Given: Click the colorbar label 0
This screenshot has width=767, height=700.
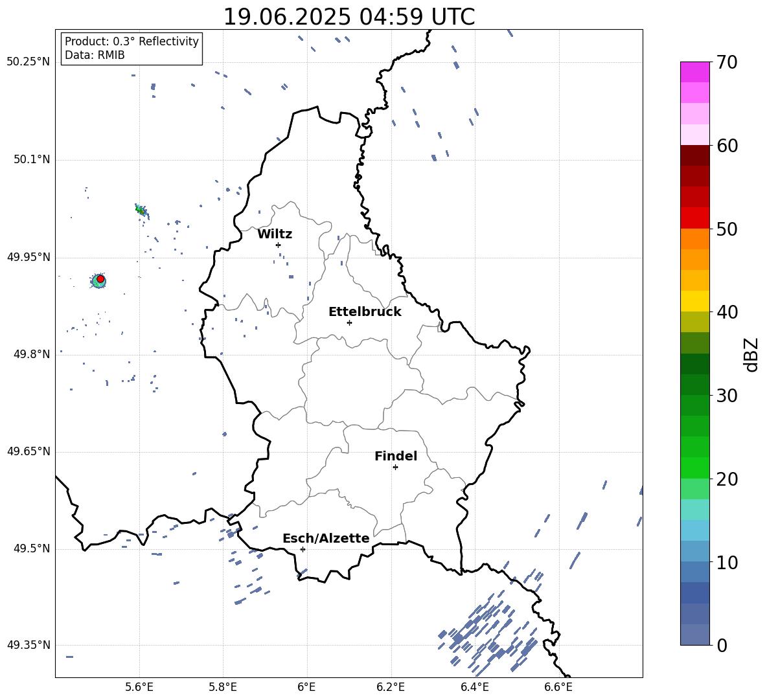Looking at the screenshot, I should 722,645.
